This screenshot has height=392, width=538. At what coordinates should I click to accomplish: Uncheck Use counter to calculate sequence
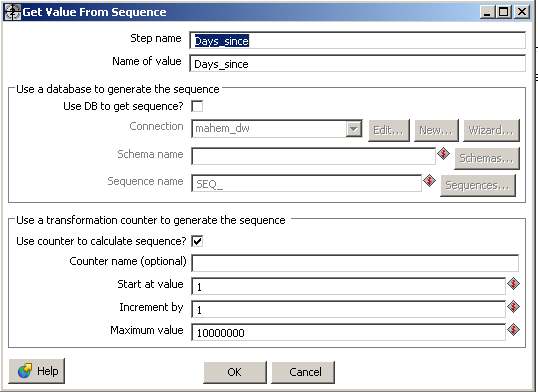pyautogui.click(x=197, y=241)
